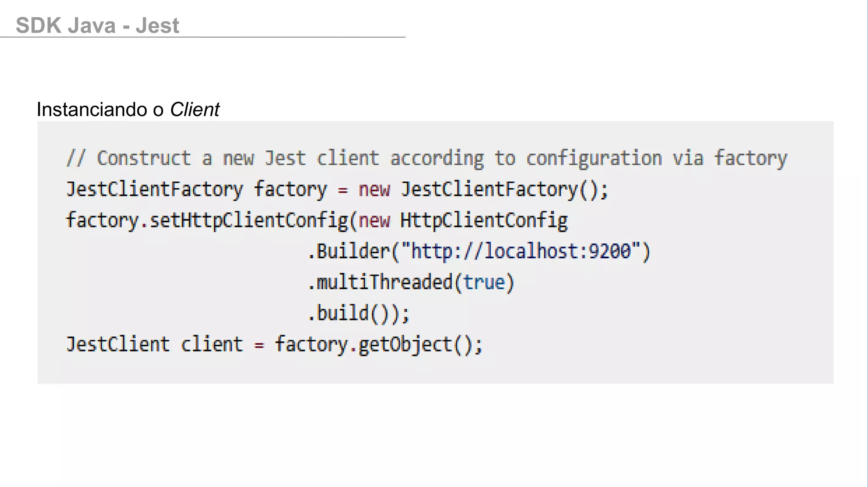Click the line ".build());"
Image resolution: width=868 pixels, height=487 pixels.
(359, 313)
